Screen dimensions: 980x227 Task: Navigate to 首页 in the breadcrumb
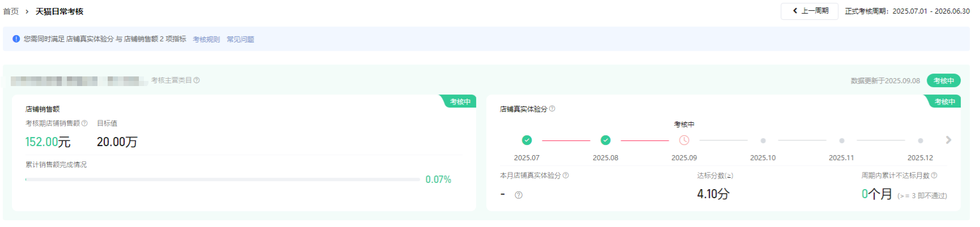point(11,11)
